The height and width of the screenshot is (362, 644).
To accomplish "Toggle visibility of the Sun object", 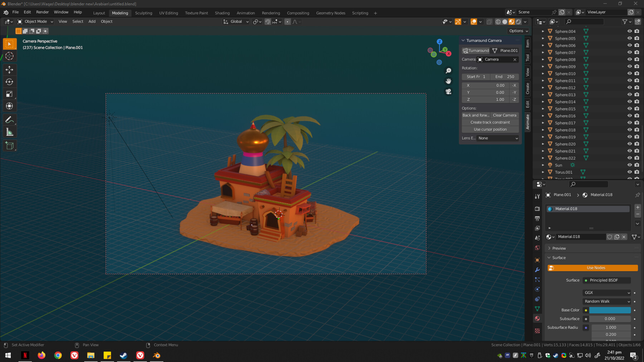I will (629, 165).
